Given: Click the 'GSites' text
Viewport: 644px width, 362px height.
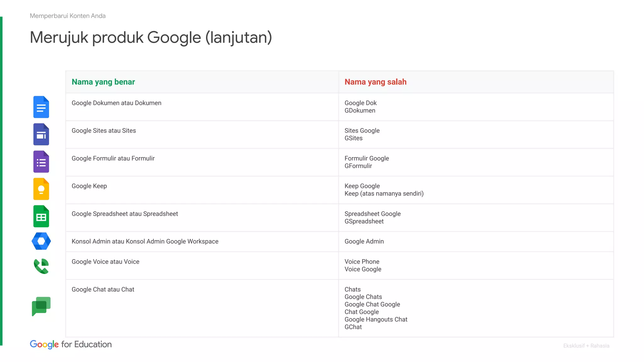Looking at the screenshot, I should point(353,138).
